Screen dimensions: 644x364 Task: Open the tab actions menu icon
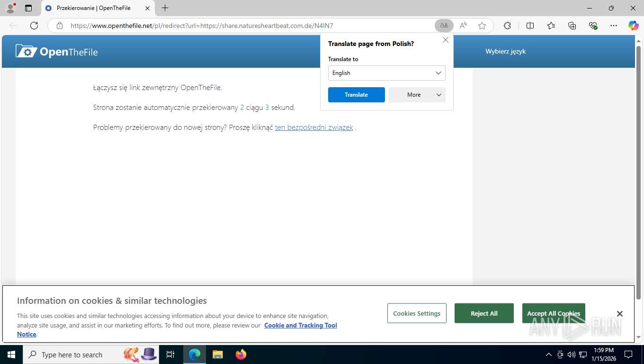28,8
